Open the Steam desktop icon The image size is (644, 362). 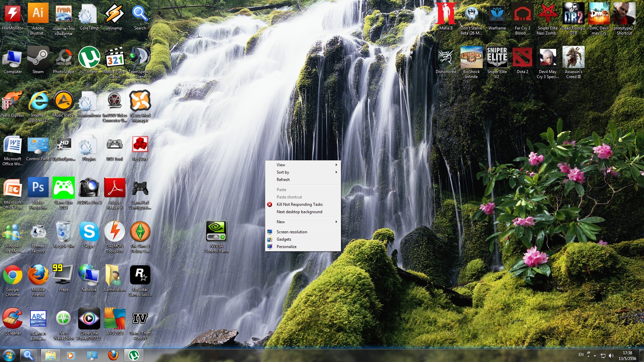38,58
